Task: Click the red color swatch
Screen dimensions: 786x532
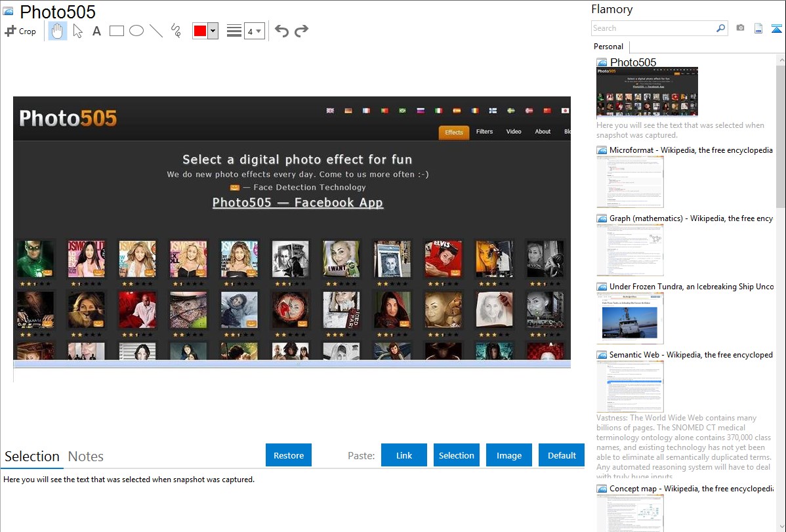Action: 200,31
